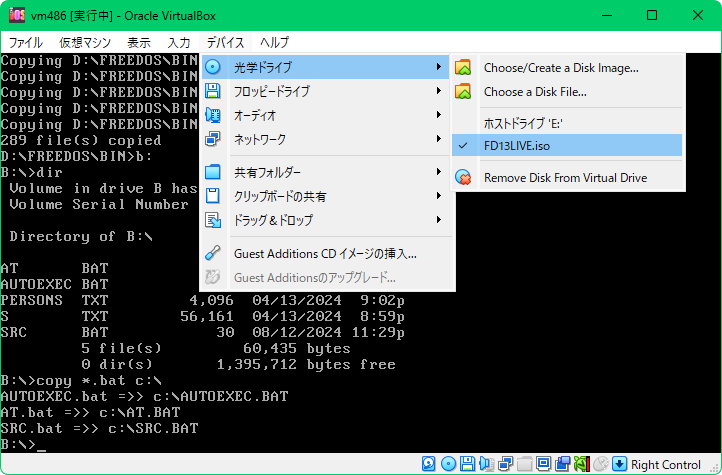The image size is (722, 475).
Task: Click the Guest Additions CD wrench icon
Action: (x=213, y=253)
